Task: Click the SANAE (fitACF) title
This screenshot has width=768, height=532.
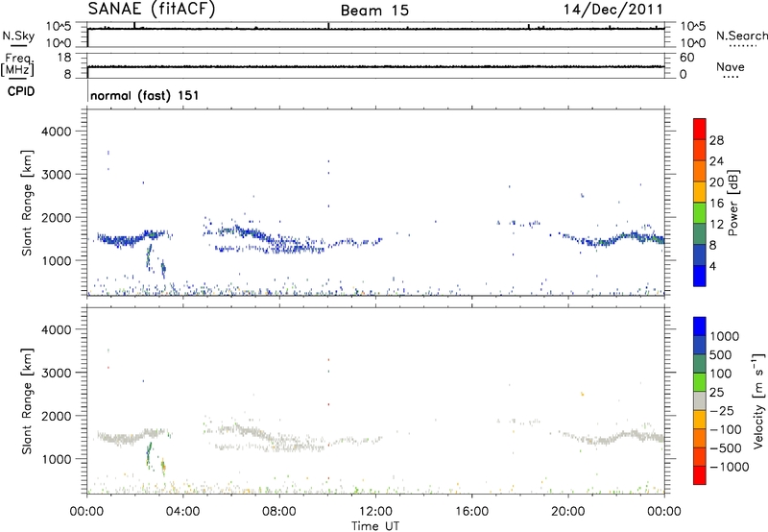Action: tap(152, 9)
